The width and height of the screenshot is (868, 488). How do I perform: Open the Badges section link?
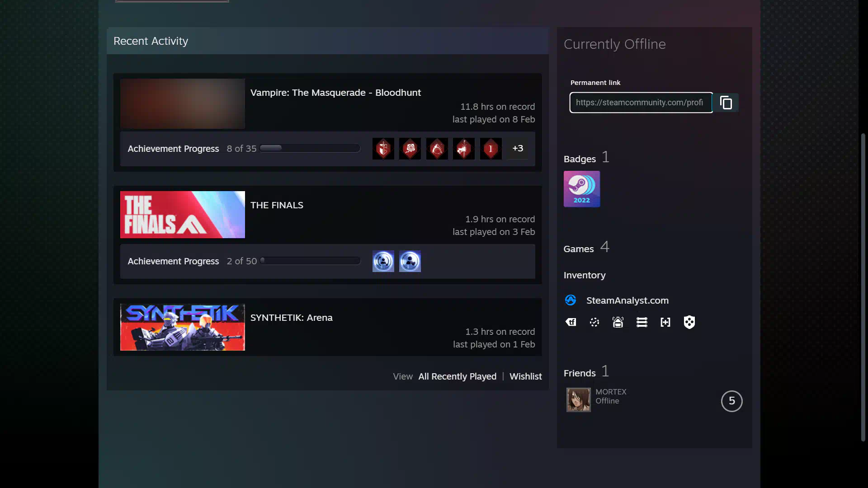coord(580,159)
